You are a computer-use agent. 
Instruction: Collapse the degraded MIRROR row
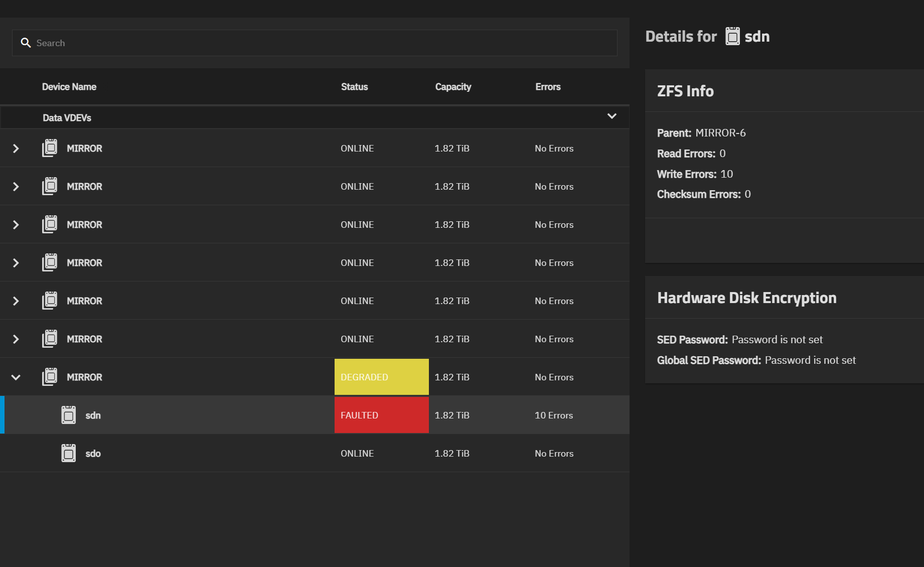[x=16, y=377]
